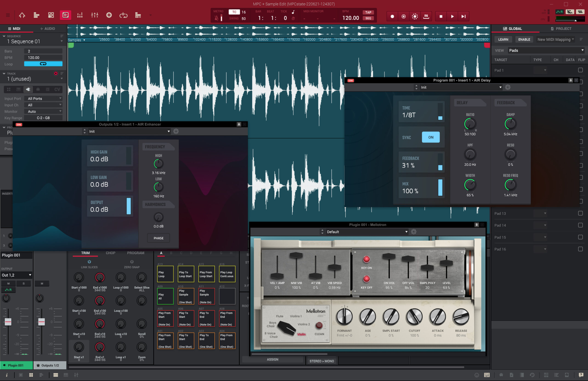This screenshot has height=381, width=588.
Task: Click the Overdub button
Action: pos(404,17)
